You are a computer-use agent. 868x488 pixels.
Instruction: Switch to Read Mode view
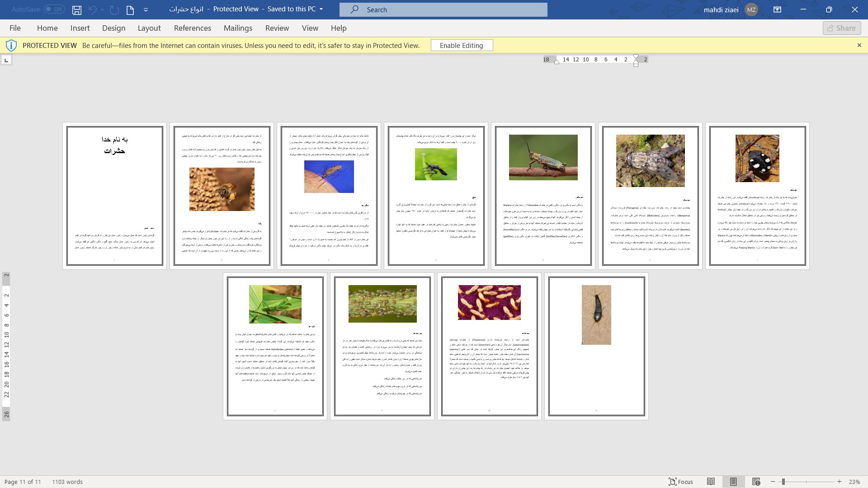(711, 482)
